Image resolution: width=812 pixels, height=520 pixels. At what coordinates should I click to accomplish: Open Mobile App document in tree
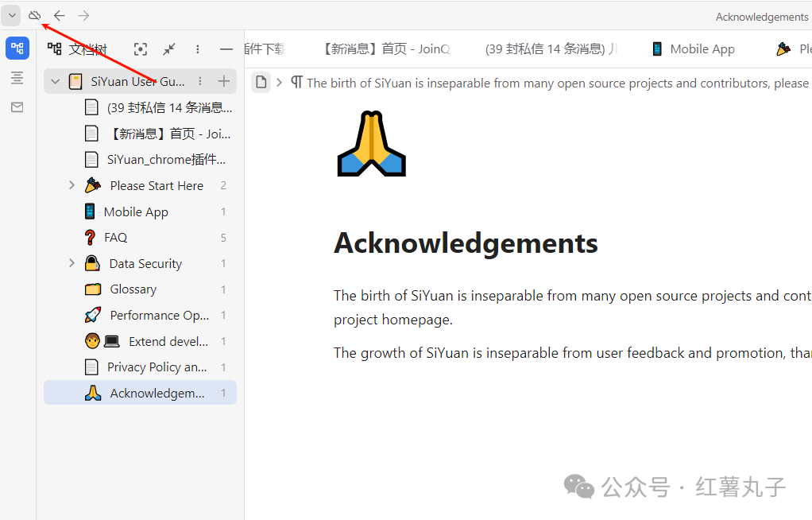(x=141, y=211)
